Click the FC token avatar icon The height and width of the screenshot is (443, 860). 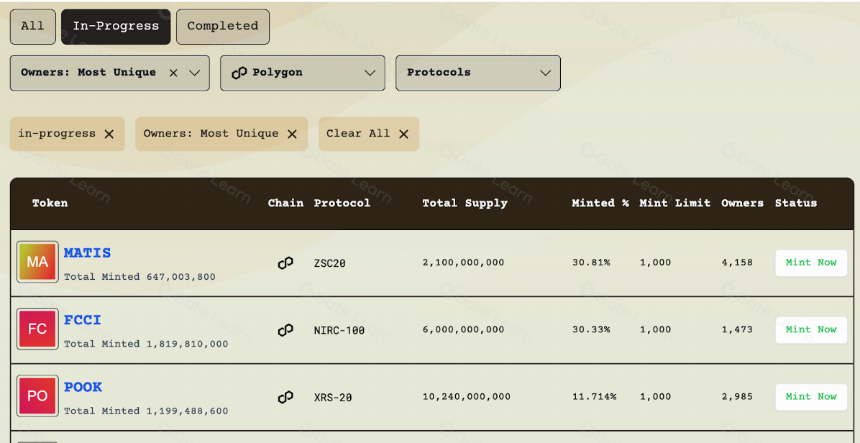(x=37, y=329)
